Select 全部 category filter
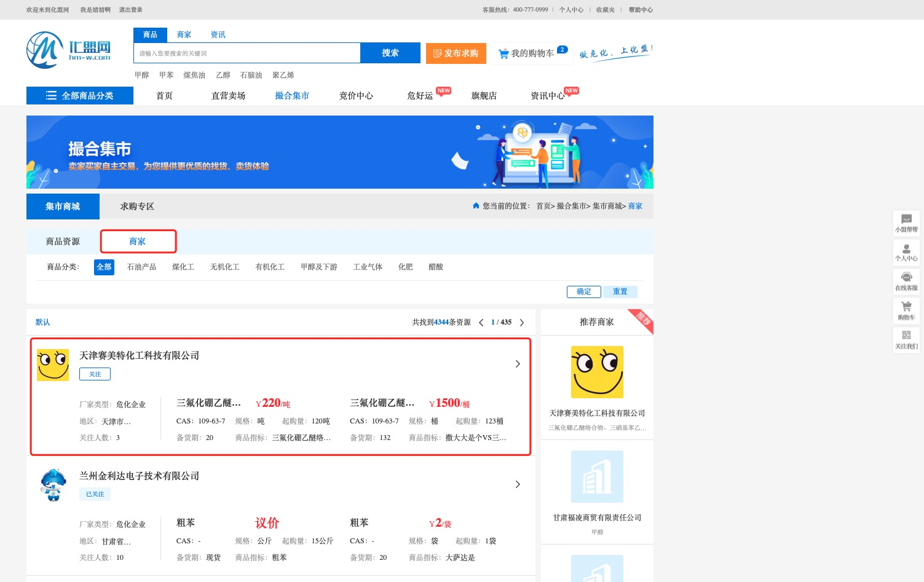The height and width of the screenshot is (582, 924). (104, 267)
